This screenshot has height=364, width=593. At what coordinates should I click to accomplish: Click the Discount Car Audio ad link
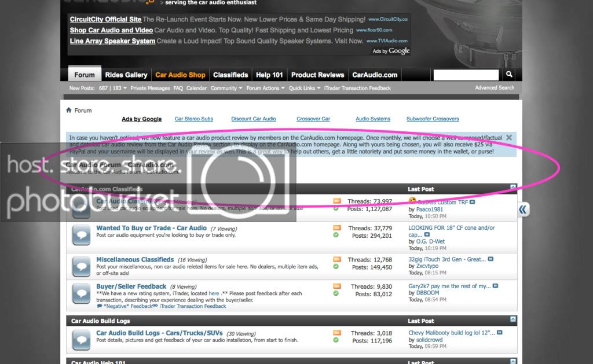point(254,119)
